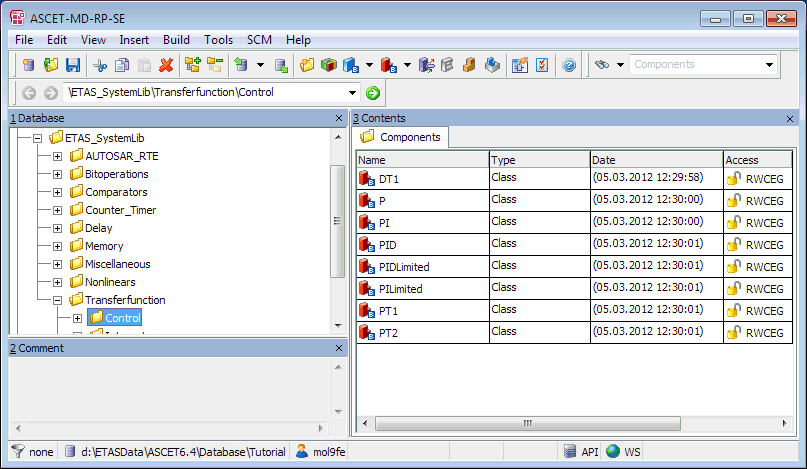The height and width of the screenshot is (469, 807).
Task: Sort by the Date column header
Action: click(x=656, y=160)
